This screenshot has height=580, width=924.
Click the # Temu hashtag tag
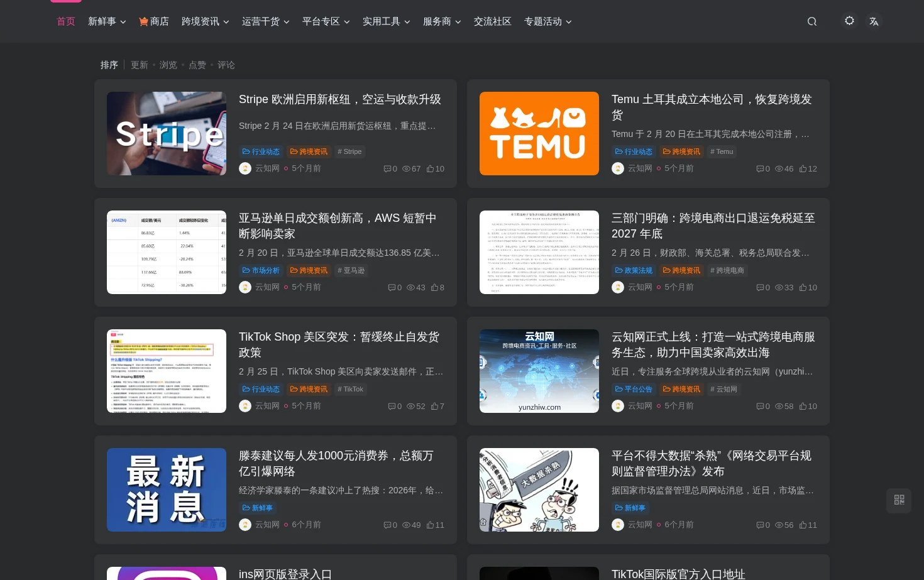coord(722,151)
